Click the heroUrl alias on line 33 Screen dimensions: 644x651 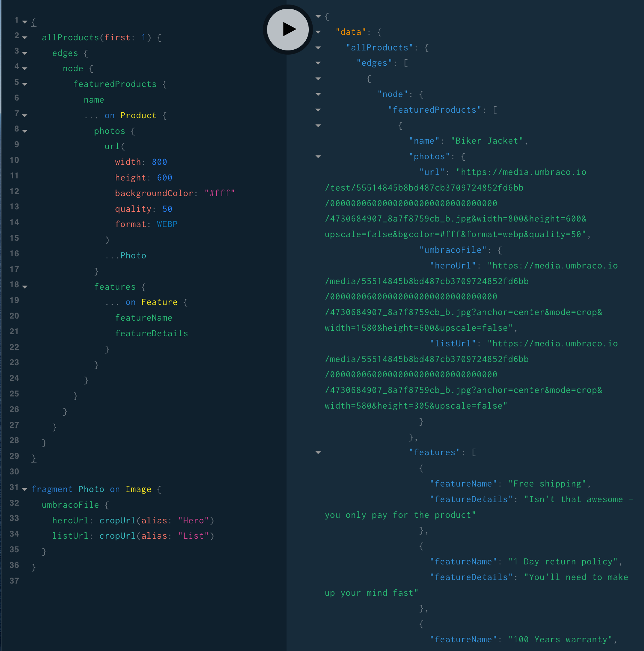coord(70,521)
